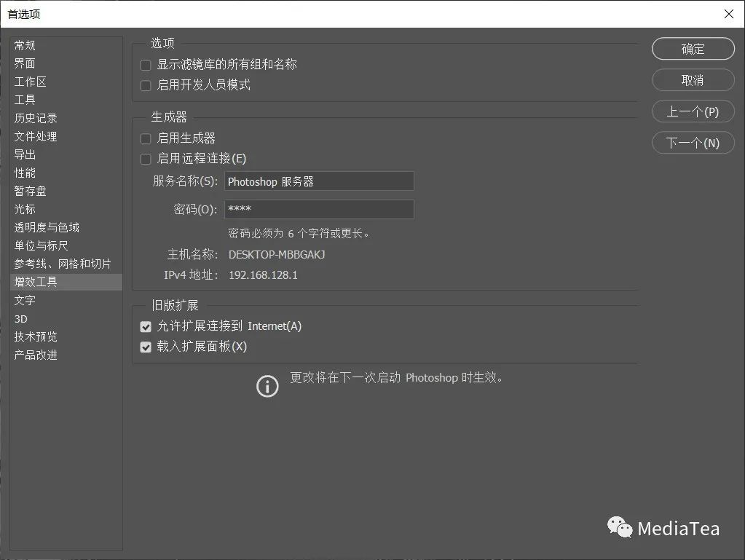Open 单位与标尺 settings
This screenshot has height=560, width=745.
pyautogui.click(x=66, y=245)
